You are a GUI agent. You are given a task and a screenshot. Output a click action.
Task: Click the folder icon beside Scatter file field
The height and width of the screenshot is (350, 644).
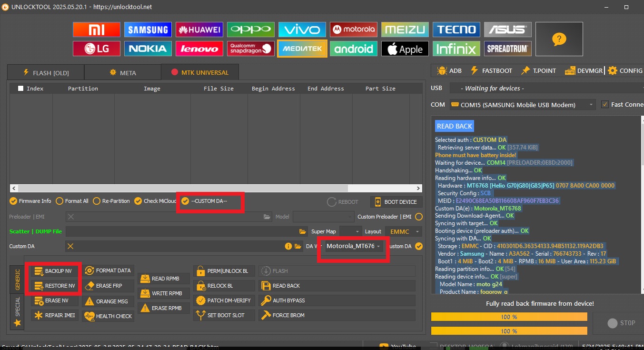[x=303, y=231]
